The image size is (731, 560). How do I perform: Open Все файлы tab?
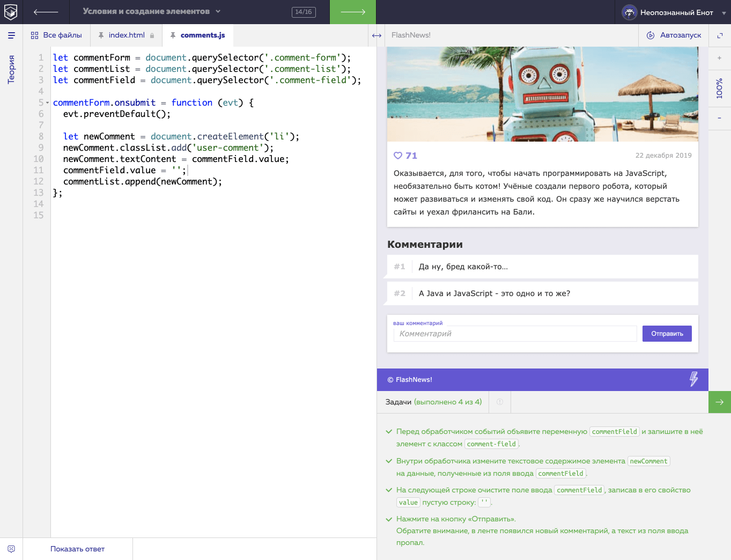[x=56, y=35]
